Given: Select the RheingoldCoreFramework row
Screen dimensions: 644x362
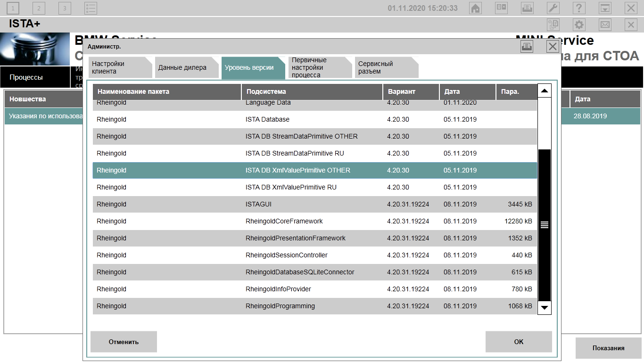Looking at the screenshot, I should (315, 221).
